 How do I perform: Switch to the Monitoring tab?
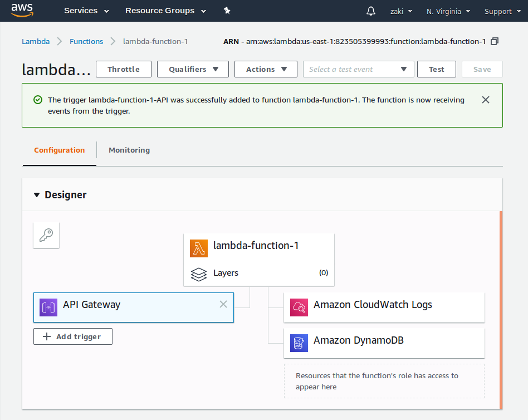click(129, 150)
